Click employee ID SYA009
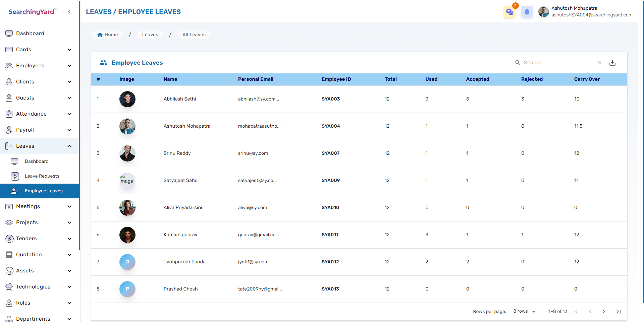644x322 pixels. click(331, 181)
